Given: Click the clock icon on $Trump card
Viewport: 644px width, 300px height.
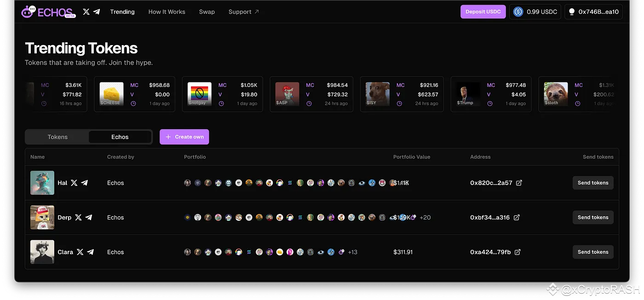Looking at the screenshot, I should click(490, 104).
